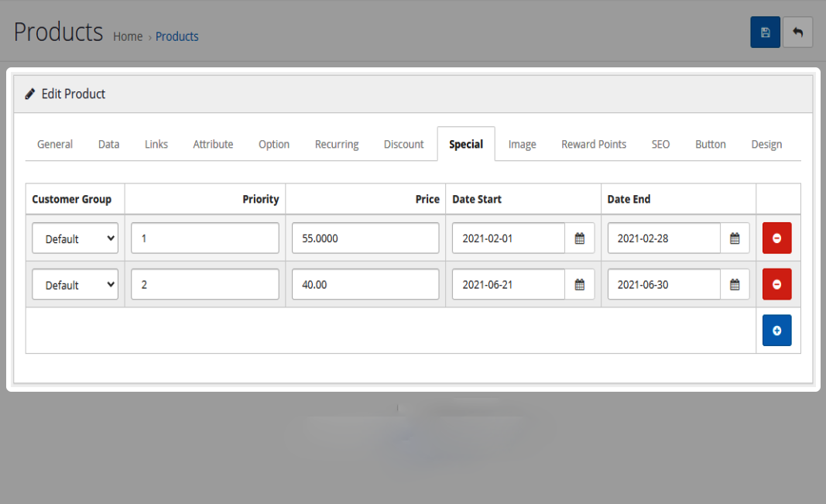This screenshot has height=504, width=826.
Task: Remove the second special price row
Action: 776,285
